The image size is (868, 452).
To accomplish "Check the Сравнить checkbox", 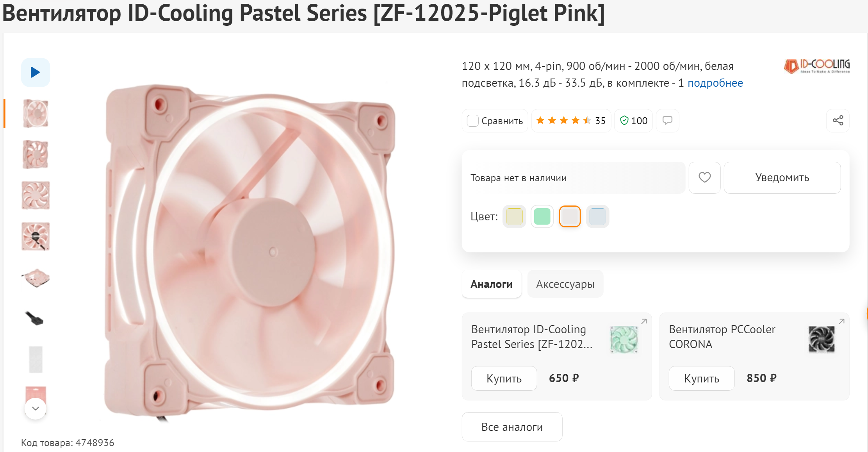I will (x=473, y=121).
